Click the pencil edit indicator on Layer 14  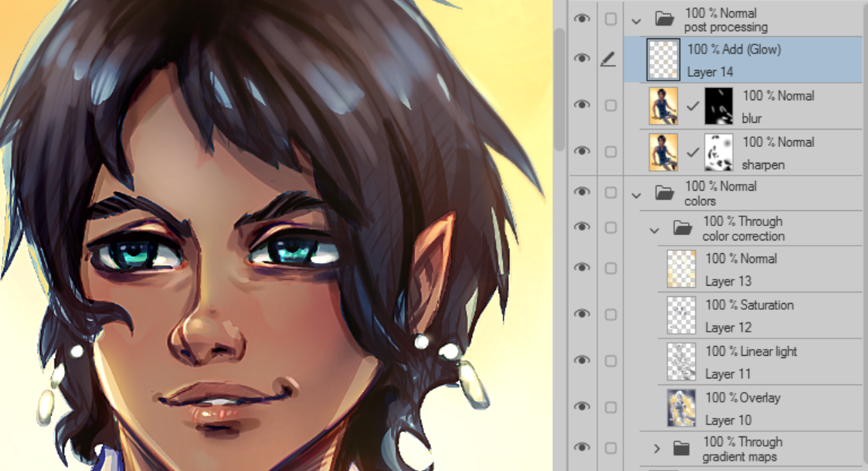point(608,59)
